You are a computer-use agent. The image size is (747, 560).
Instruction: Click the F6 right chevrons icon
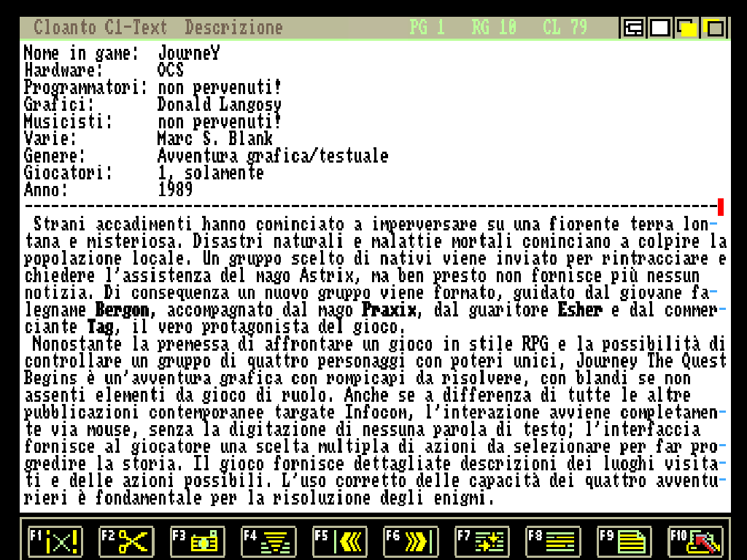click(411, 542)
